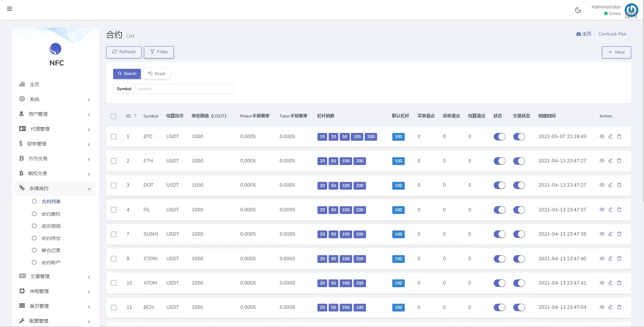
Task: Toggle the 交易状态 switch for the FIL row
Action: [x=519, y=210]
